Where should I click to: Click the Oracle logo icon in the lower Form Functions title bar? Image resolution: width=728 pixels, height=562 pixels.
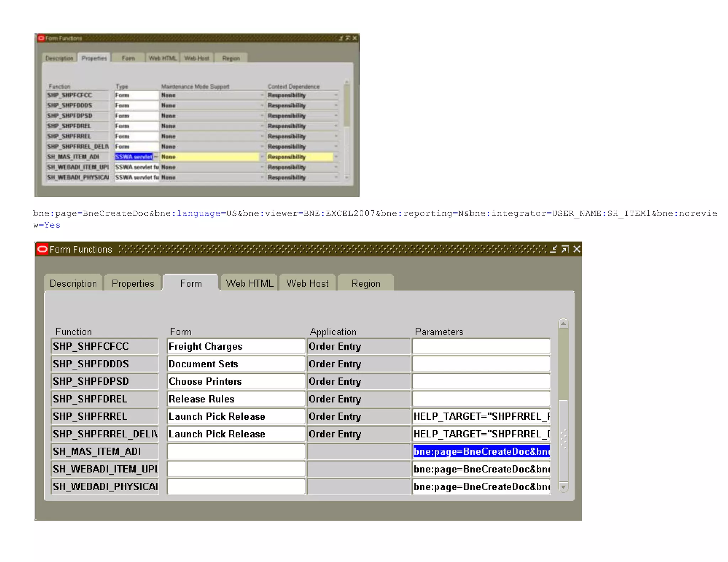point(42,249)
